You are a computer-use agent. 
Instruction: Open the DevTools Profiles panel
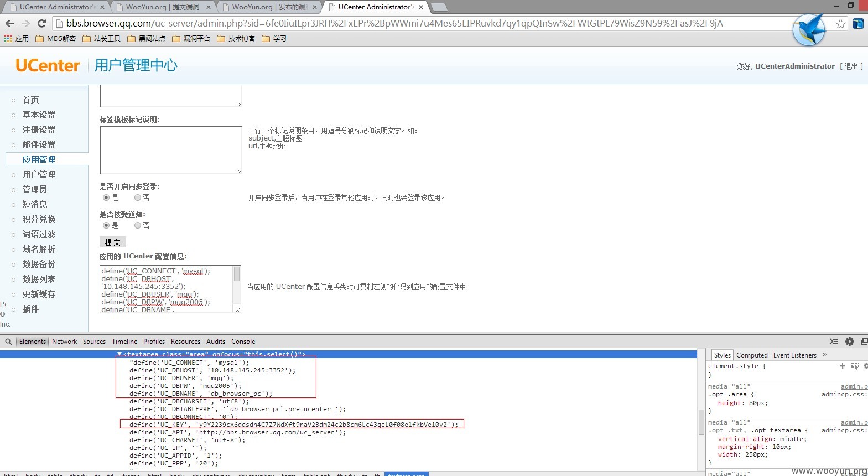[x=154, y=342]
